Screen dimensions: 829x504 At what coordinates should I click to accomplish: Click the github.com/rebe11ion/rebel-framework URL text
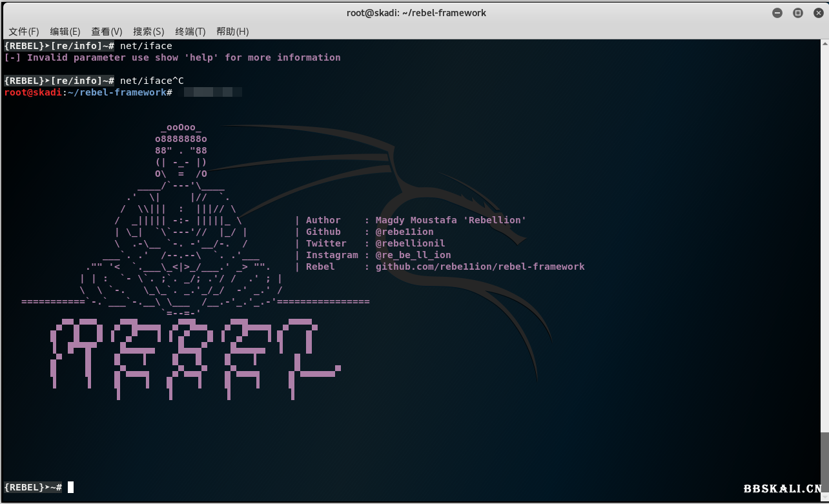click(480, 267)
